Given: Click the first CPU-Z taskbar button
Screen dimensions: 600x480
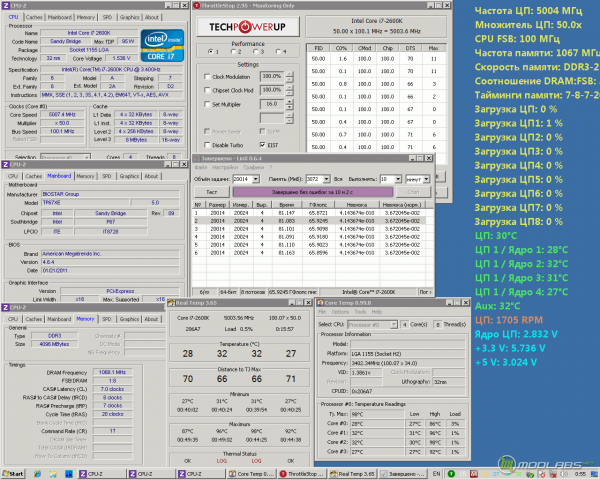Looking at the screenshot, I should point(100,474).
